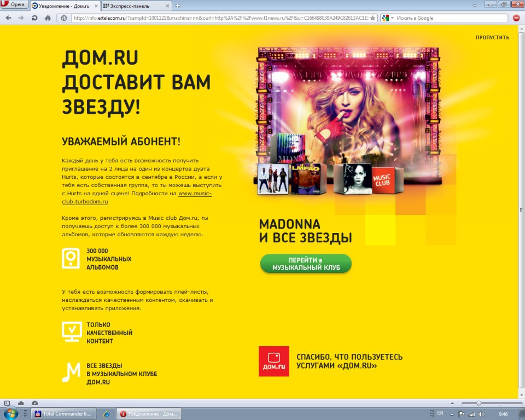525x420 pixels.
Task: Open the closed tabs dropdown arrow
Action: click(475, 5)
